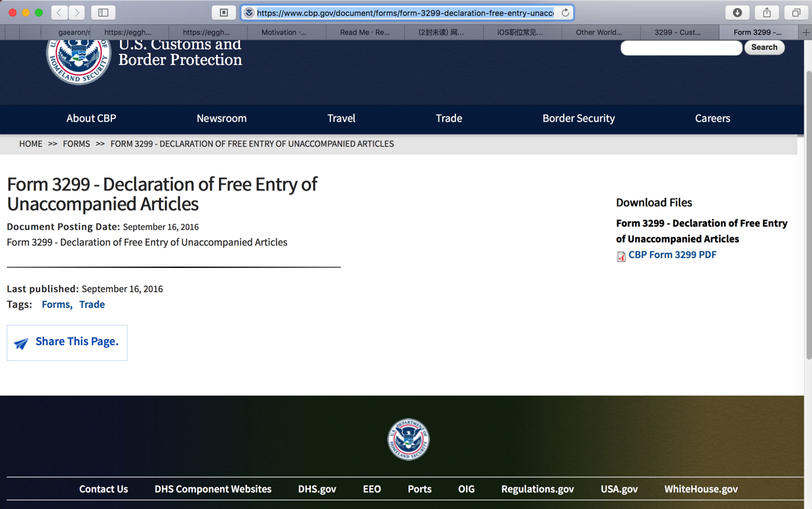This screenshot has width=812, height=509.
Task: Open the Trade navigation menu
Action: click(x=449, y=119)
